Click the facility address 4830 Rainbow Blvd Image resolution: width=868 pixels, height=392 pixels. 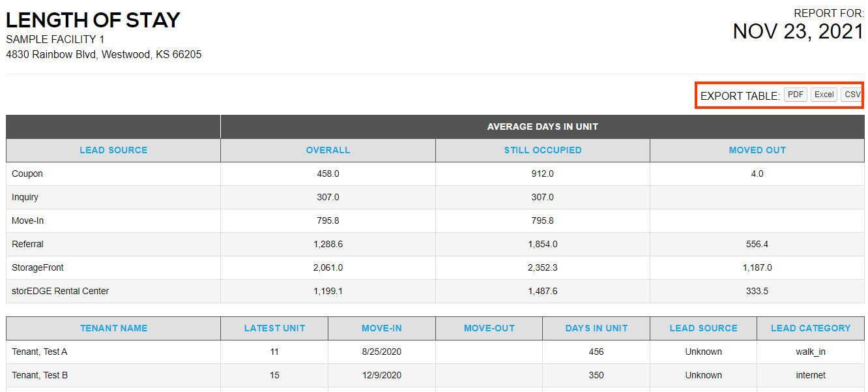104,55
